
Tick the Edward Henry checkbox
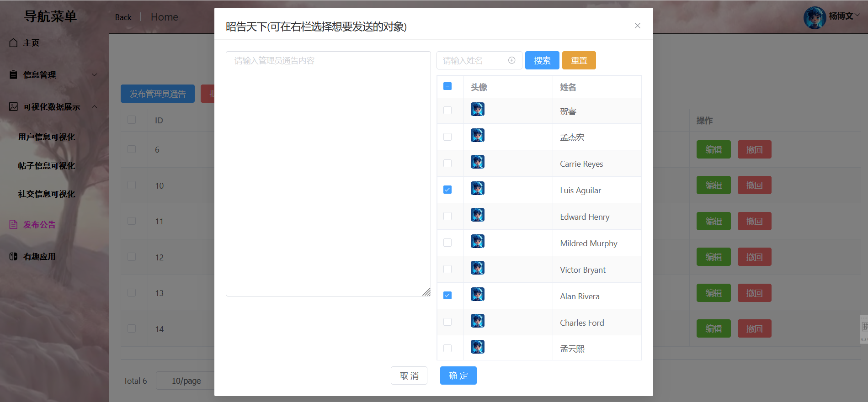pyautogui.click(x=447, y=216)
